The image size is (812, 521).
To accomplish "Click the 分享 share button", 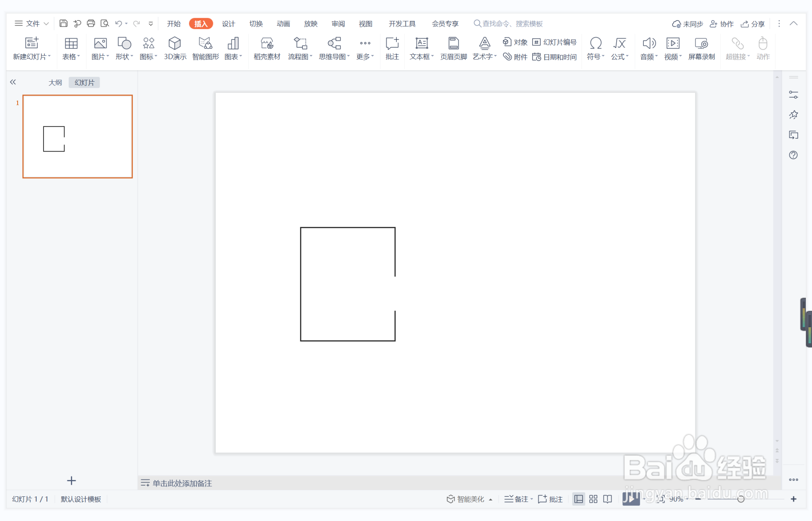I will (x=753, y=24).
